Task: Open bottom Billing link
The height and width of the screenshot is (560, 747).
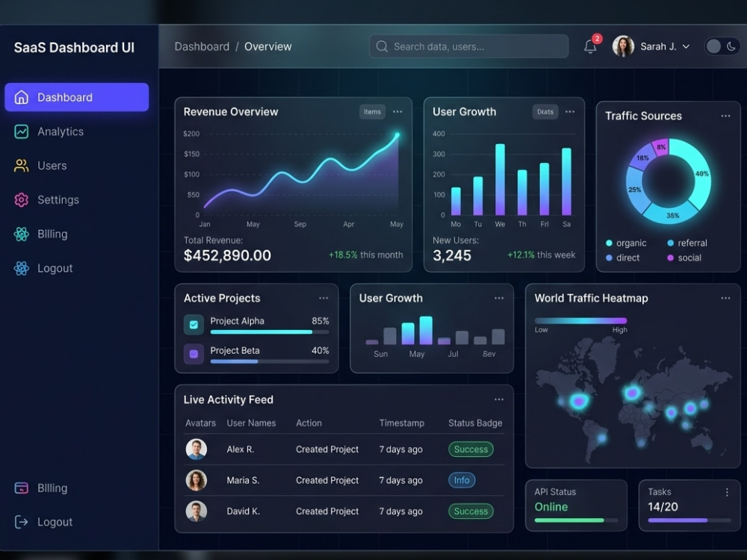Action: 52,488
